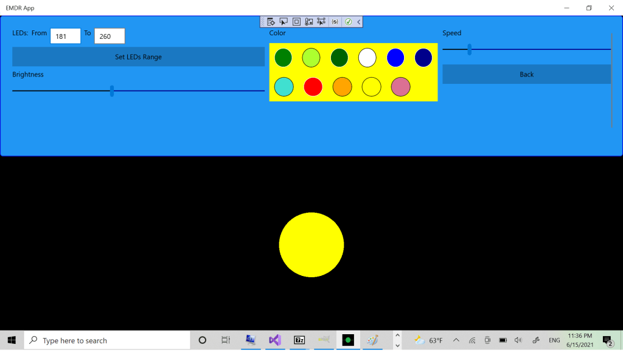Open Visual Studio from the taskbar
The height and width of the screenshot is (364, 623).
(x=274, y=340)
